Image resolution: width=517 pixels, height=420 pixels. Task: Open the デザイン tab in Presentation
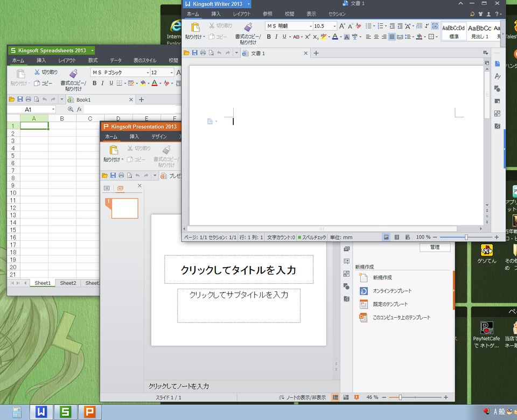coord(159,136)
